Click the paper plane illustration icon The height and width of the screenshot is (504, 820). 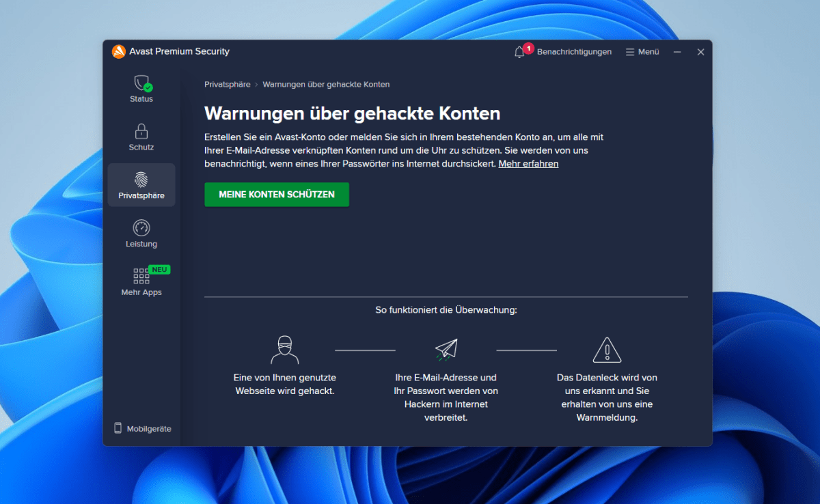(x=446, y=350)
